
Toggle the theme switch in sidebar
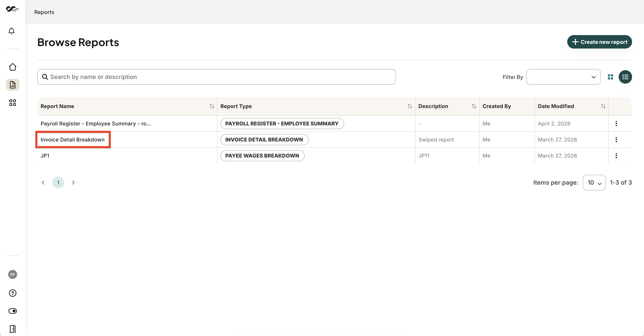[12, 311]
